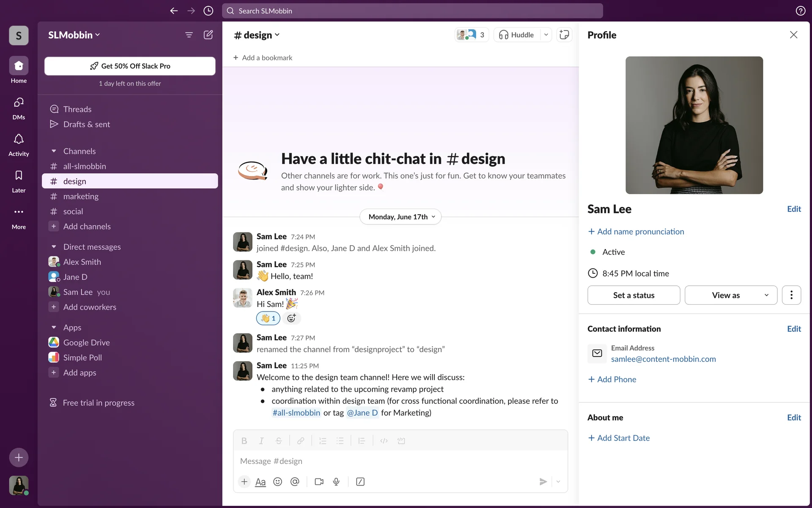Viewport: 812px width, 508px height.
Task: Open the new message compose icon
Action: click(208, 35)
